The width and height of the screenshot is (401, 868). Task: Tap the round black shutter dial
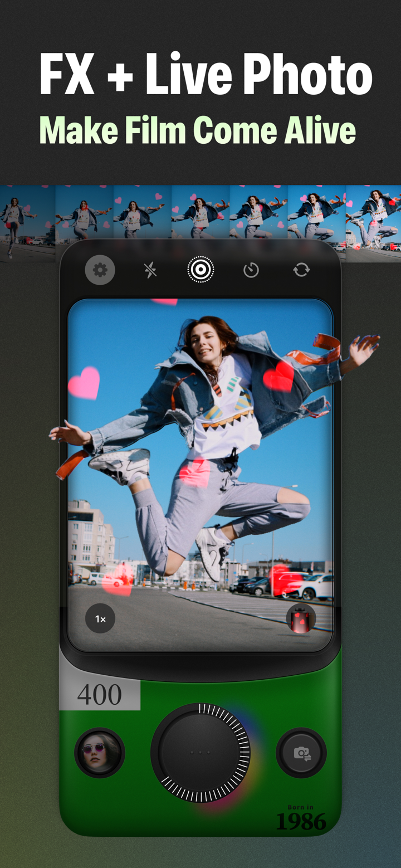(199, 753)
